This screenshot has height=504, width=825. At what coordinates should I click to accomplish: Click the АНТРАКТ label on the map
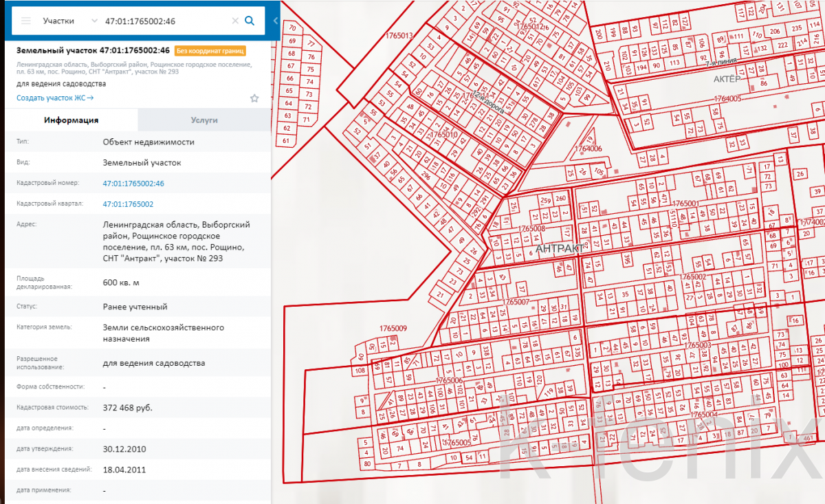pyautogui.click(x=560, y=248)
